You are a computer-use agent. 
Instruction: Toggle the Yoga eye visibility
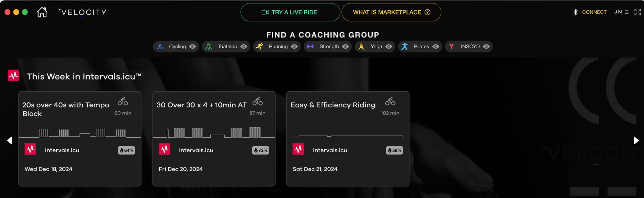(x=389, y=47)
